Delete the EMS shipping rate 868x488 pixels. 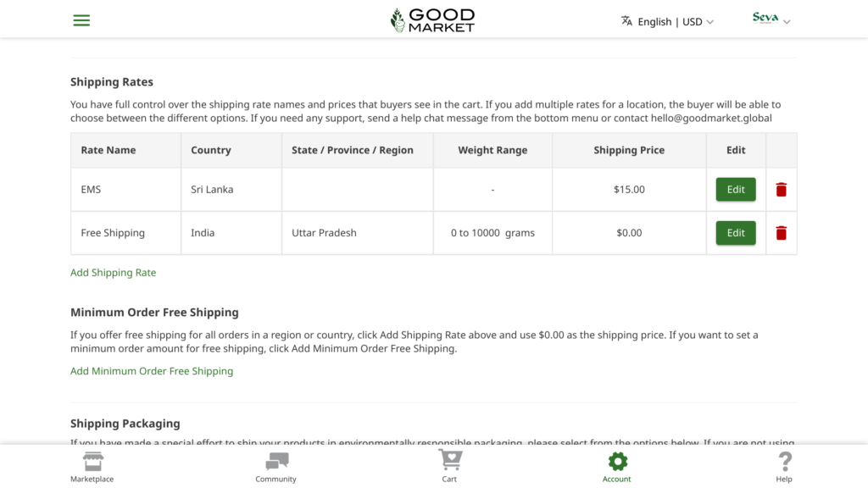tap(781, 190)
